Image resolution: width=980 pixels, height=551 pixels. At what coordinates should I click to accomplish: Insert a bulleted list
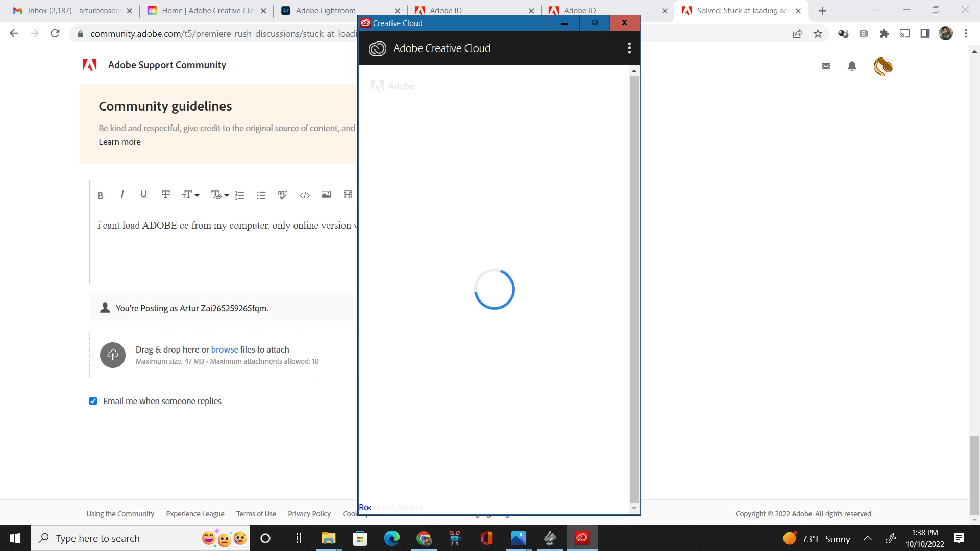click(x=261, y=195)
